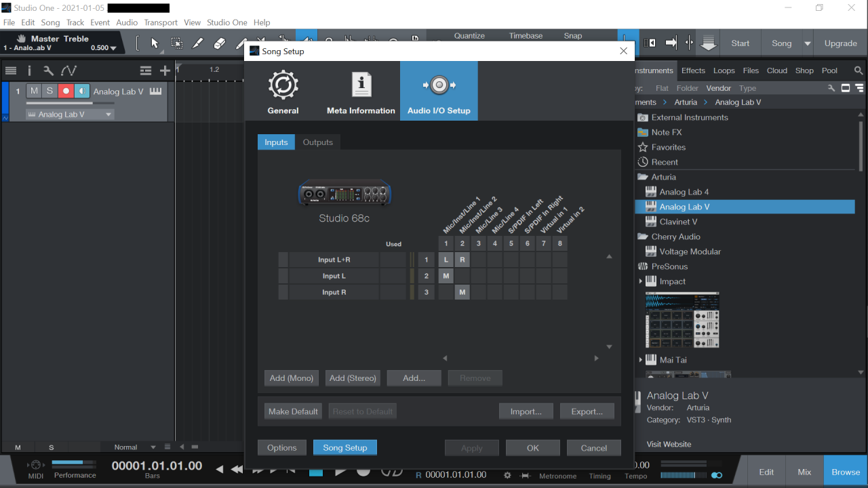Switch to the Loops browser tab

point(724,70)
